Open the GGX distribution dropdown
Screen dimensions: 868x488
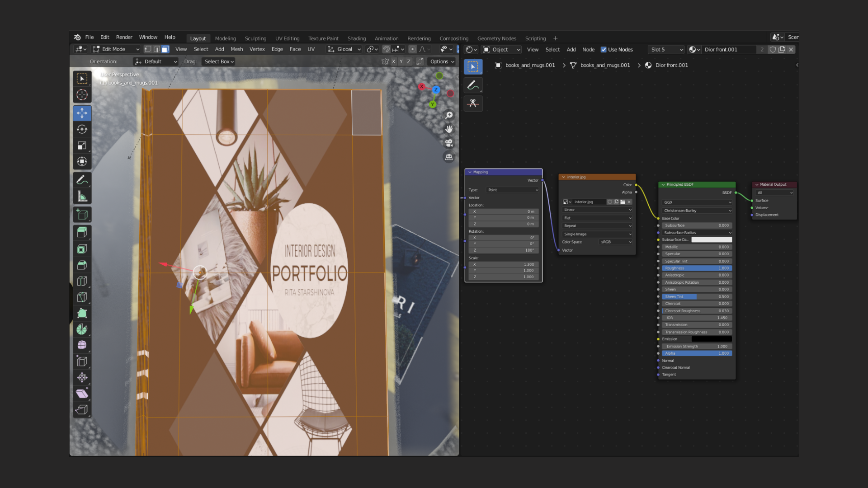(x=697, y=202)
